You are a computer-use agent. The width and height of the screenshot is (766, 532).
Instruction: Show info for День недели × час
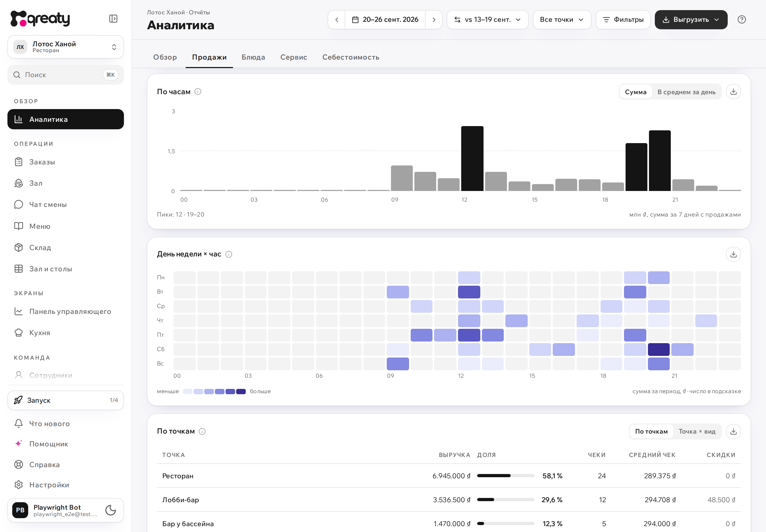coord(229,254)
